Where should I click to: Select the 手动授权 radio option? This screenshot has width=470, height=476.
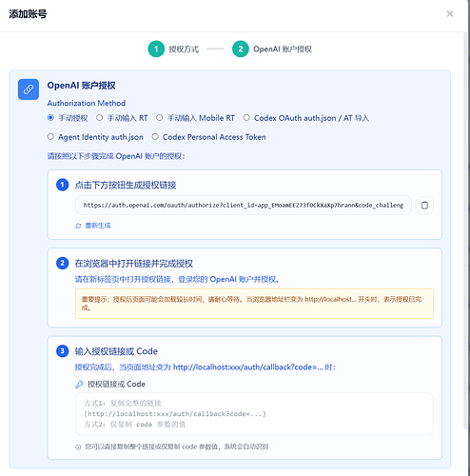[50, 118]
